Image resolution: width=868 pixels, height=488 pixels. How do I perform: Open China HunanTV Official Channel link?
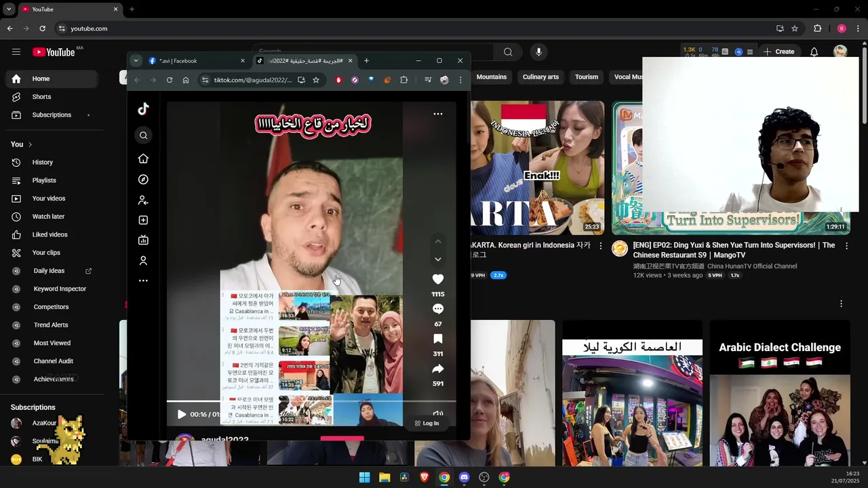715,266
